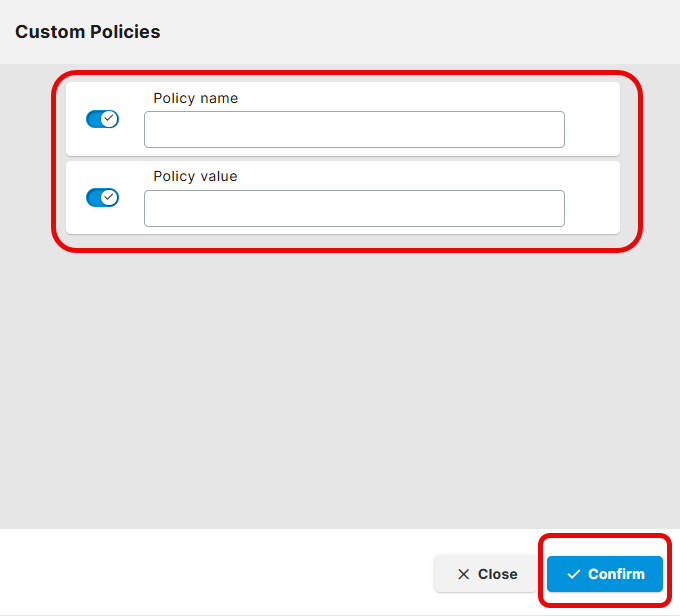The image size is (680, 616).
Task: Click the blue track of Policy name switch
Action: click(93, 119)
